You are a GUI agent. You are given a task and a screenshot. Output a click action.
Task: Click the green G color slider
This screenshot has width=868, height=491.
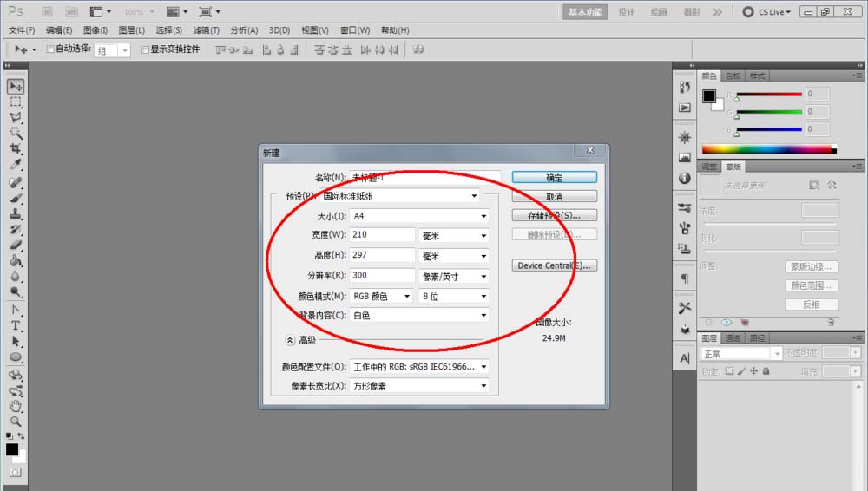point(769,112)
